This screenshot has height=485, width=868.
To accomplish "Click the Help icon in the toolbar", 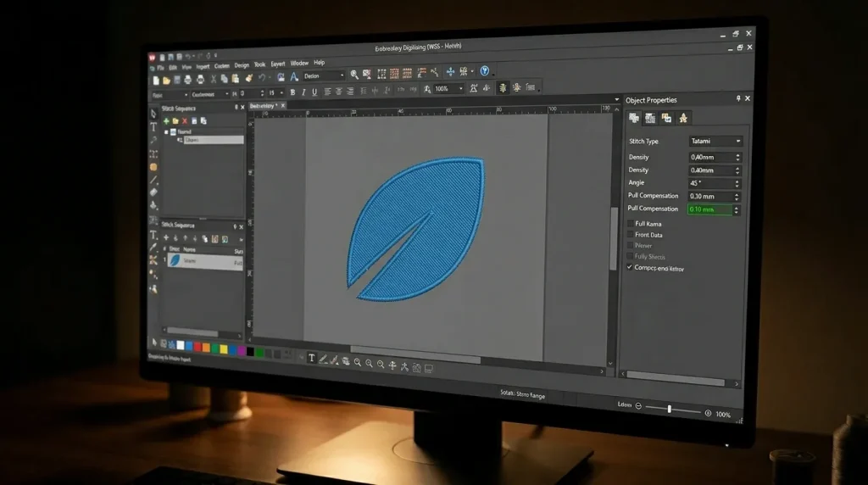I will [x=485, y=72].
